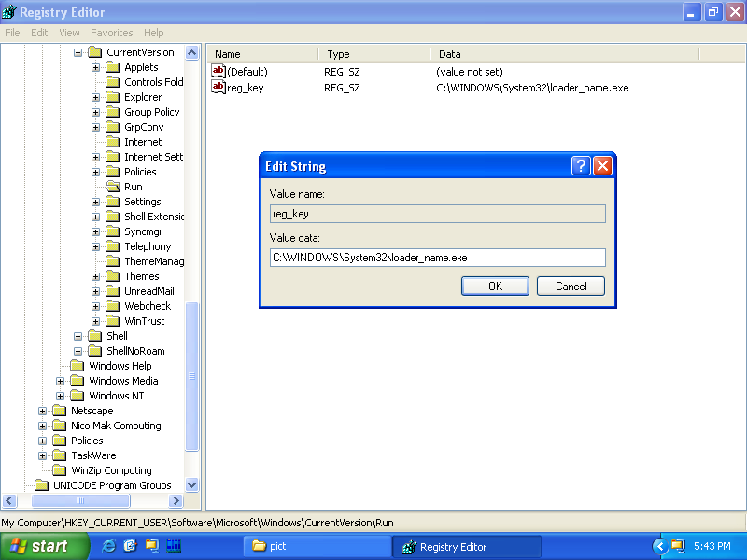Click the Registry Editor taskbar button
This screenshot has height=560, width=747.
pos(467,547)
